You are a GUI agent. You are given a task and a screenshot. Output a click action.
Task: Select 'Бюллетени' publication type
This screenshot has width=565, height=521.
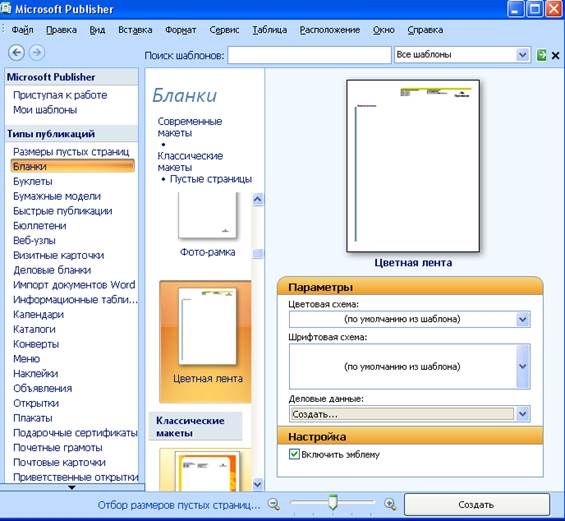(x=40, y=226)
